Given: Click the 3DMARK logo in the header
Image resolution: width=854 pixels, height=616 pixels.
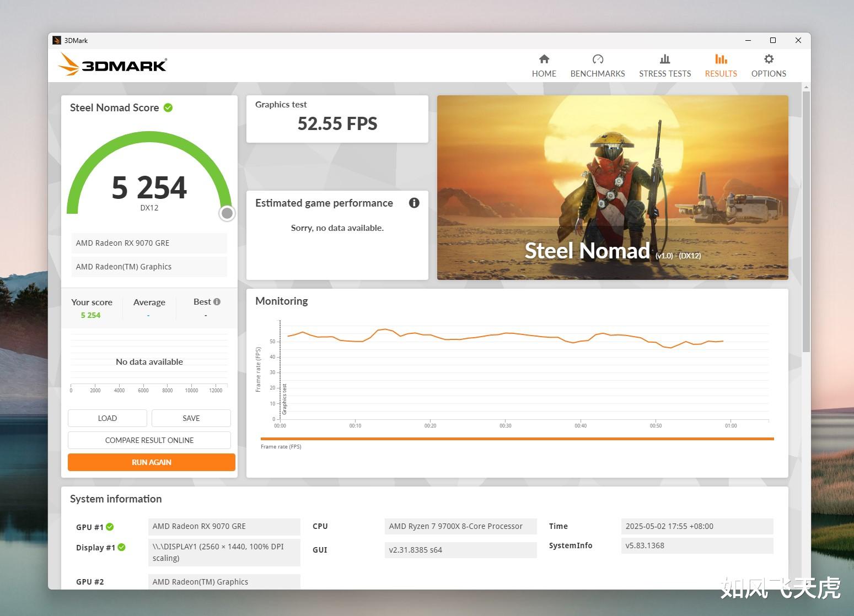Looking at the screenshot, I should tap(112, 65).
